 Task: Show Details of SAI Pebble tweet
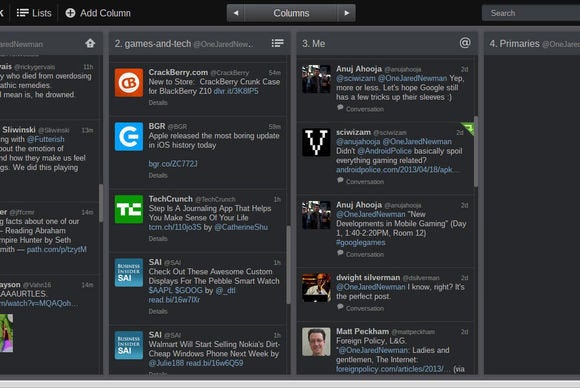click(158, 311)
